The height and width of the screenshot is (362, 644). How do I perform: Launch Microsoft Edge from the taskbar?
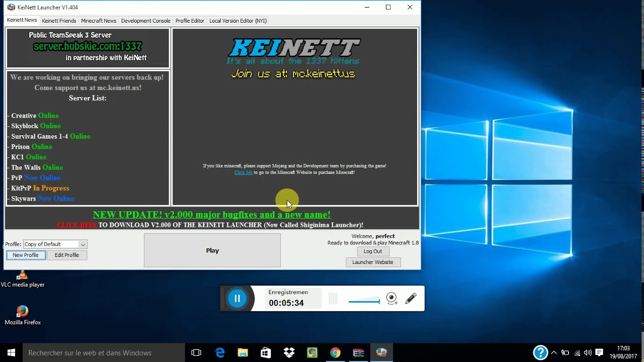tap(220, 353)
